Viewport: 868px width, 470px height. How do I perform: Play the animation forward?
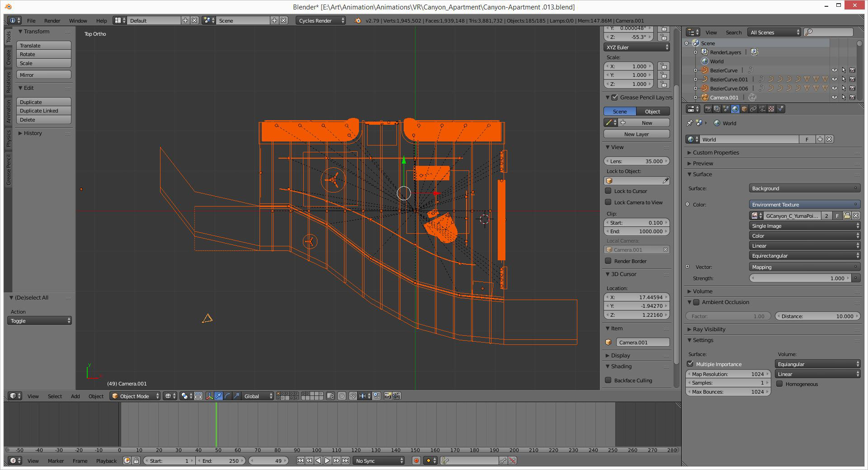coord(327,461)
